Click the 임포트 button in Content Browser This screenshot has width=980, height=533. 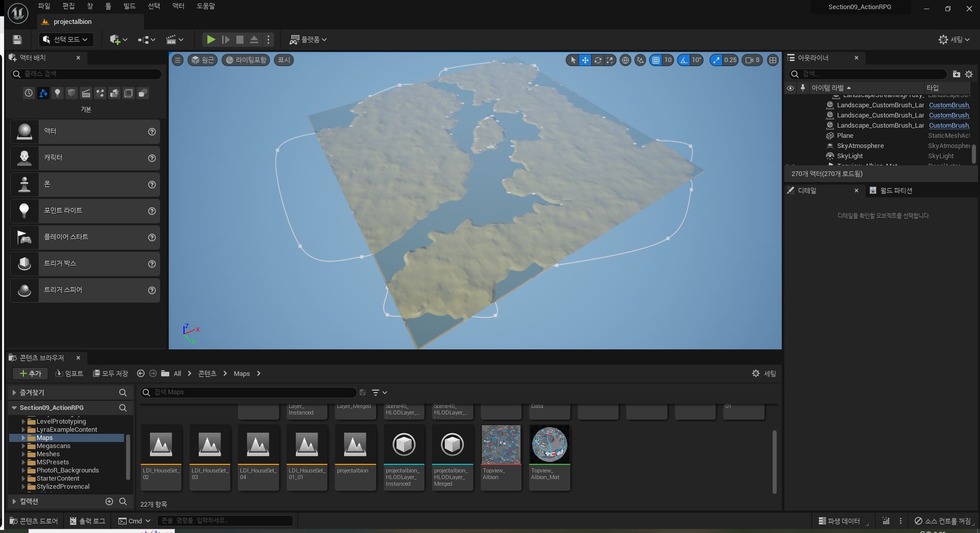point(69,373)
